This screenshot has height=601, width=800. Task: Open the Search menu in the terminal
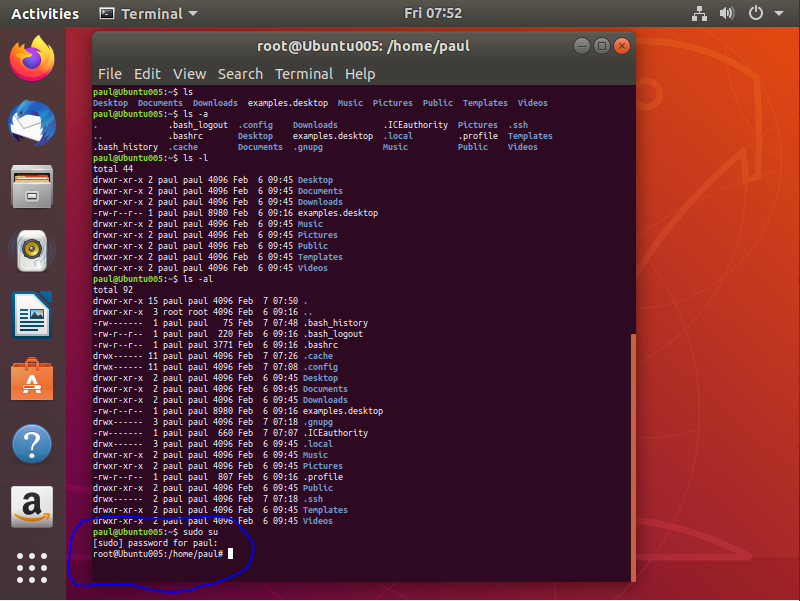[x=240, y=74]
